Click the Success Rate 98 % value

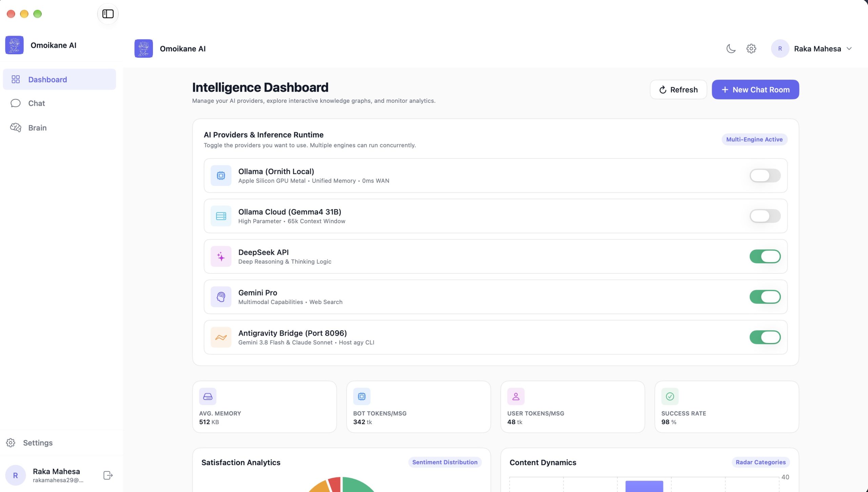pos(669,422)
